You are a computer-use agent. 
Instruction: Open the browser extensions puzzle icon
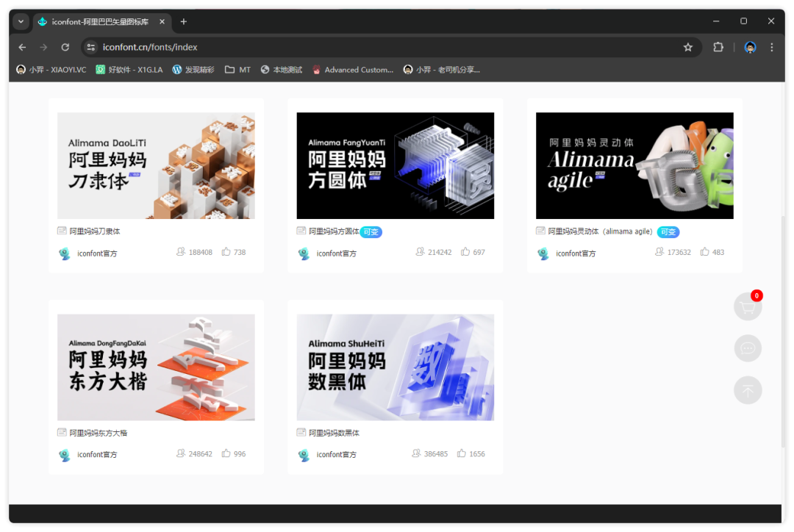[x=718, y=47]
